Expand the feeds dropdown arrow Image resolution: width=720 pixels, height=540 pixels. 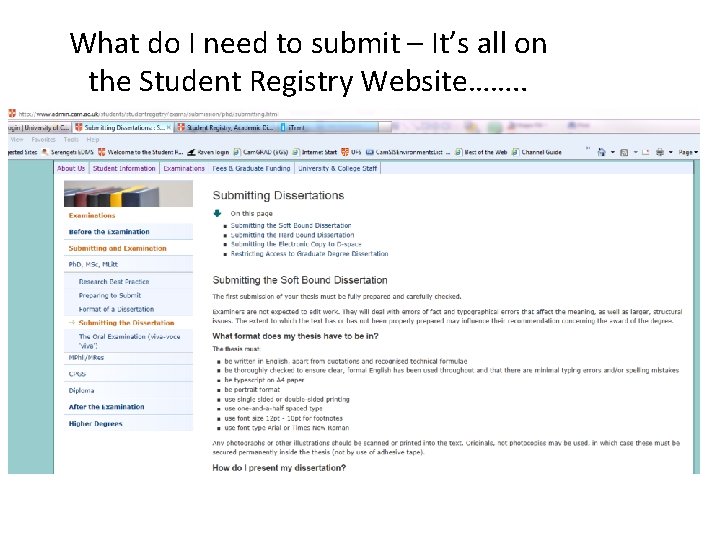tap(636, 152)
